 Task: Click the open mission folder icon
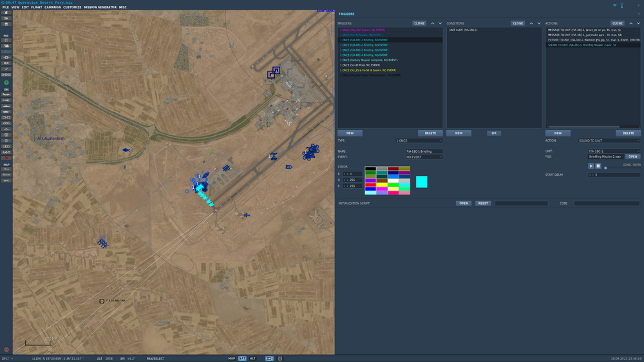(6, 19)
